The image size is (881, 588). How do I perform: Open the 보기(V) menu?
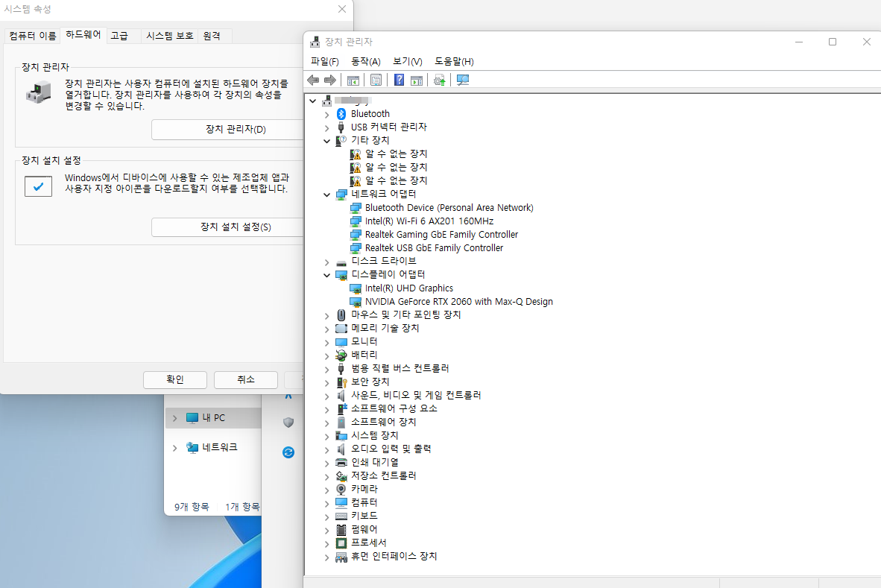[408, 61]
